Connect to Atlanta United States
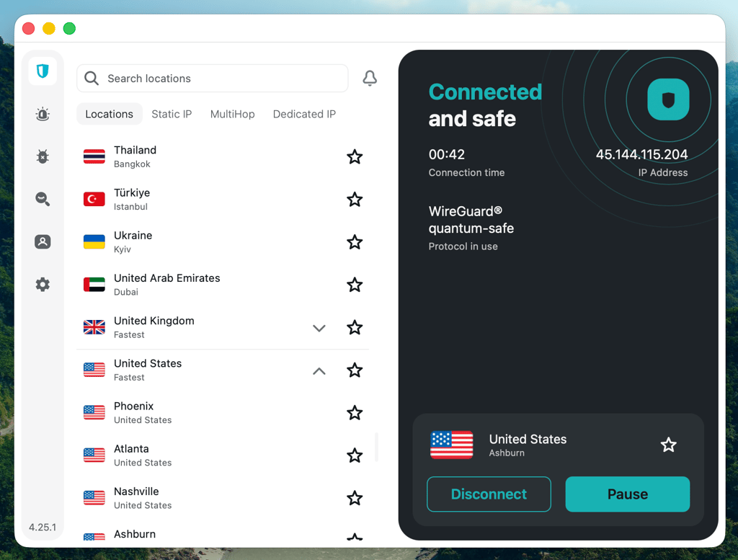 pyautogui.click(x=223, y=455)
